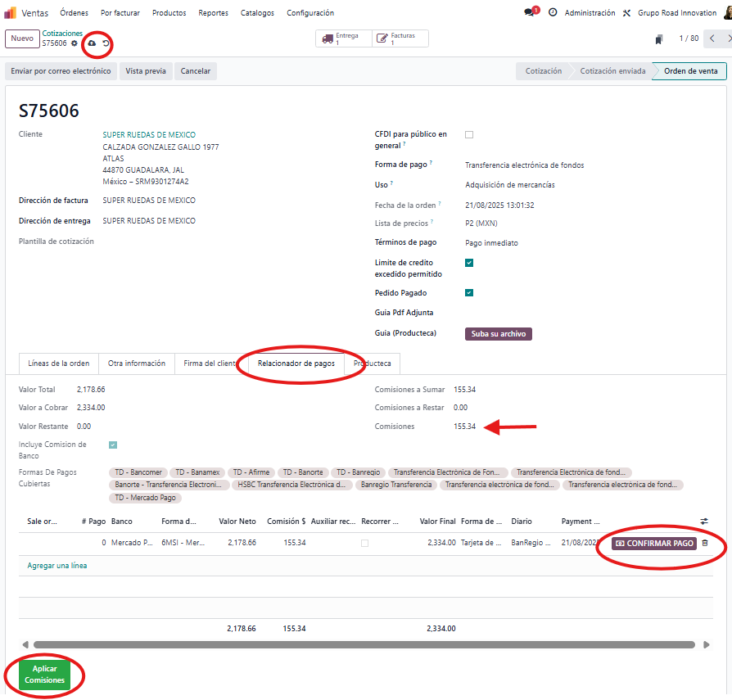Open the Odoo apps home icon
Image resolution: width=732 pixels, height=700 pixels.
tap(11, 13)
